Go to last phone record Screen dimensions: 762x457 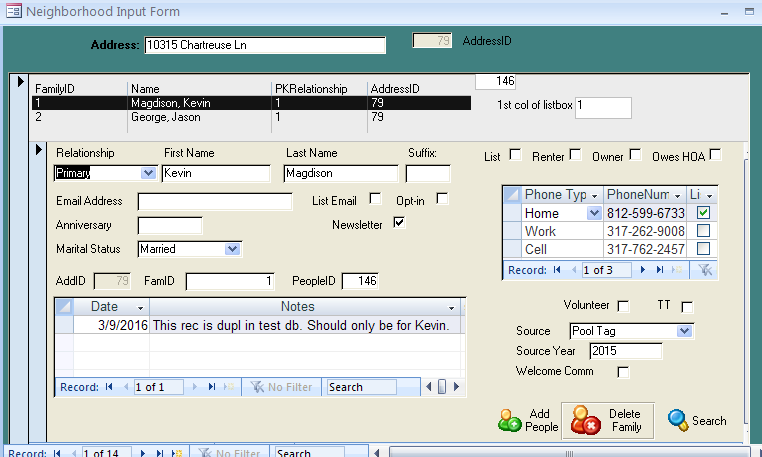click(x=659, y=270)
